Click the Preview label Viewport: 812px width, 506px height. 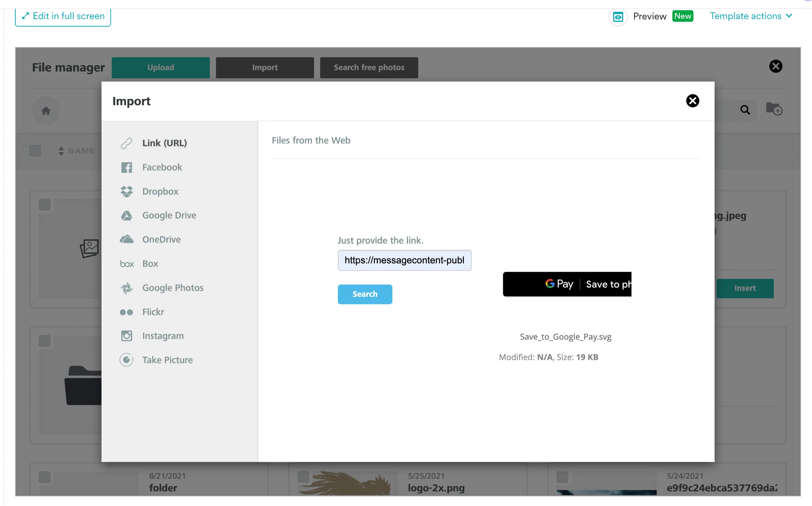[x=650, y=16]
